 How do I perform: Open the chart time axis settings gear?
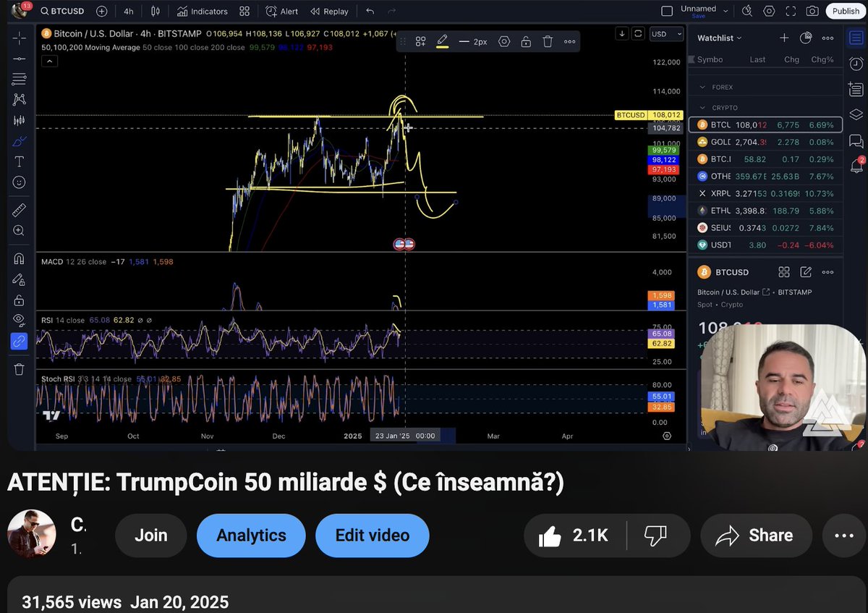(x=667, y=436)
